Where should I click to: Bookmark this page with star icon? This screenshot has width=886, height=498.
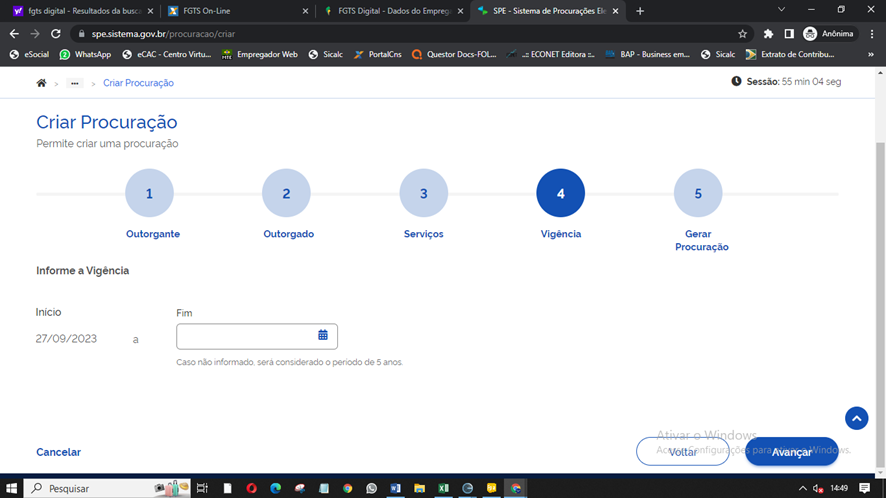point(743,33)
